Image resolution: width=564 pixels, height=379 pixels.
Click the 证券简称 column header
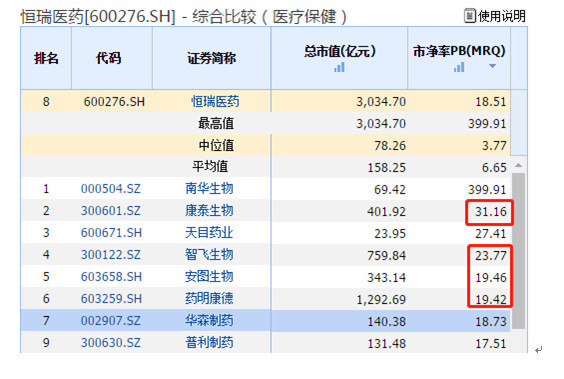tap(212, 58)
